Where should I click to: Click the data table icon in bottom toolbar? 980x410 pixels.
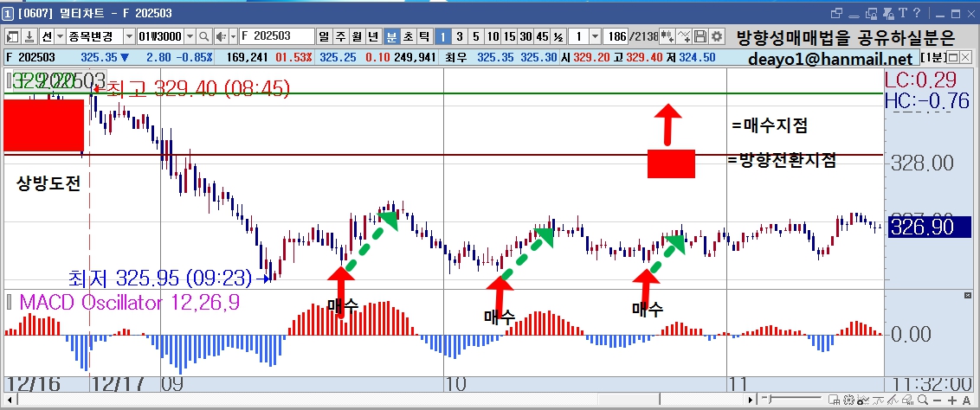[835, 400]
